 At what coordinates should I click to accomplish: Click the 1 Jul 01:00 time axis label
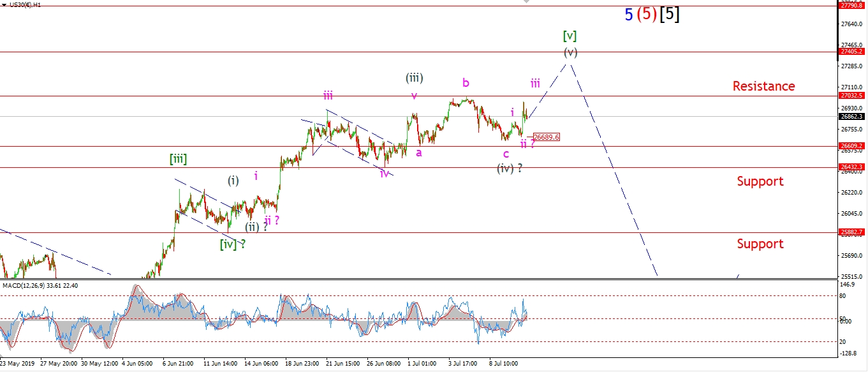coord(422,364)
